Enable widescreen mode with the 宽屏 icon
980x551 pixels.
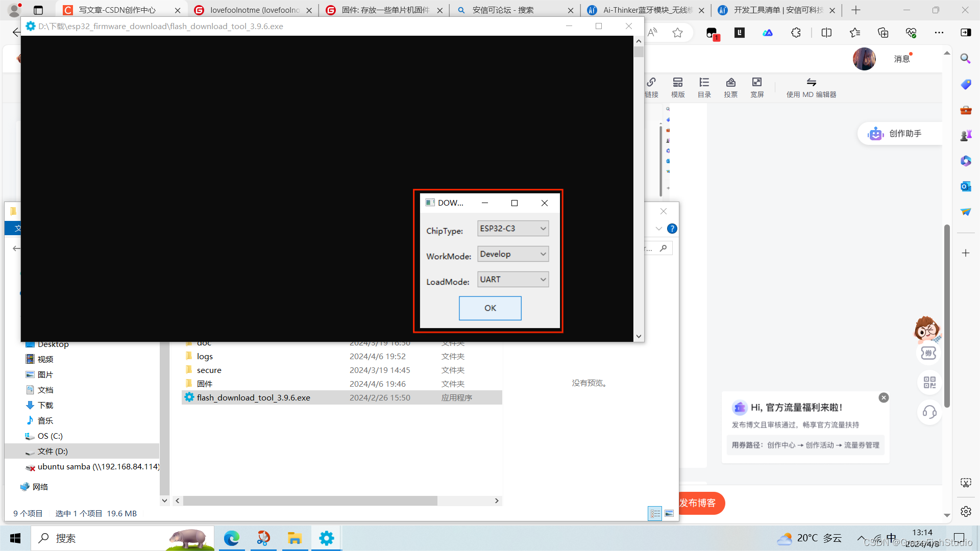[x=757, y=87]
